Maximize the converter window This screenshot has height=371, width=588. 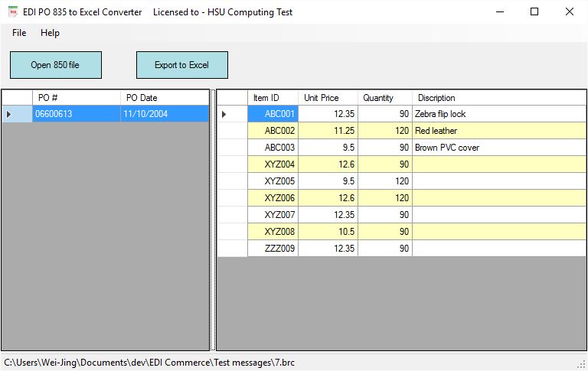(534, 12)
